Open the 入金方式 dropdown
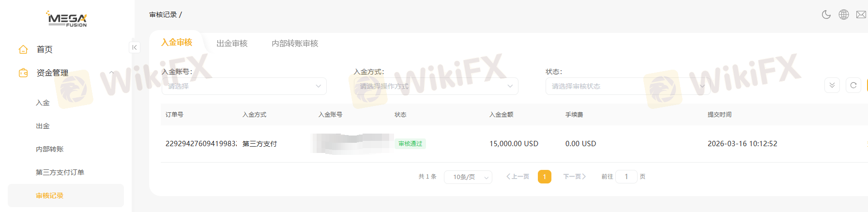 pyautogui.click(x=436, y=86)
